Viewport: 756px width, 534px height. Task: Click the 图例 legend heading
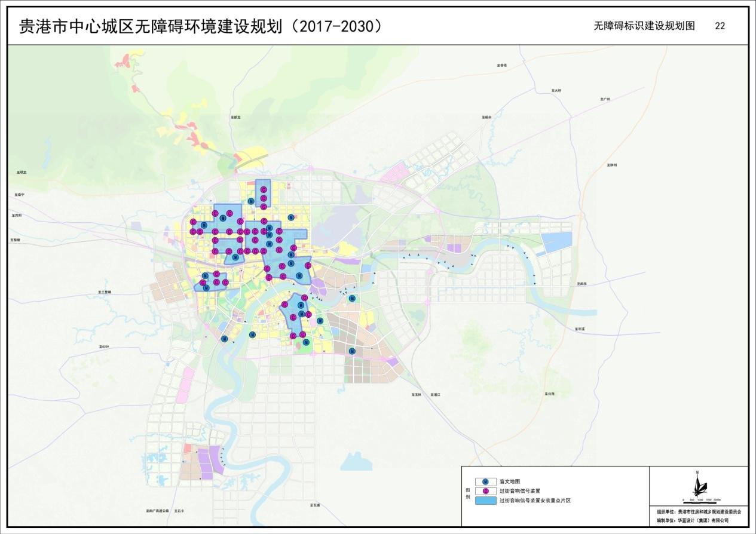pyautogui.click(x=468, y=492)
